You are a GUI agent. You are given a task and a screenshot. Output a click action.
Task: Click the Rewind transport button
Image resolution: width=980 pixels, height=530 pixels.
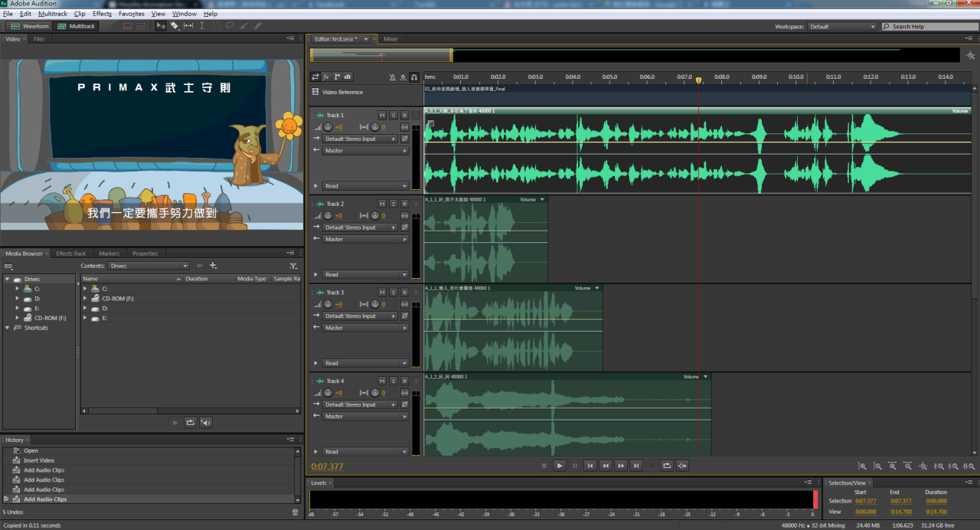[x=606, y=466]
